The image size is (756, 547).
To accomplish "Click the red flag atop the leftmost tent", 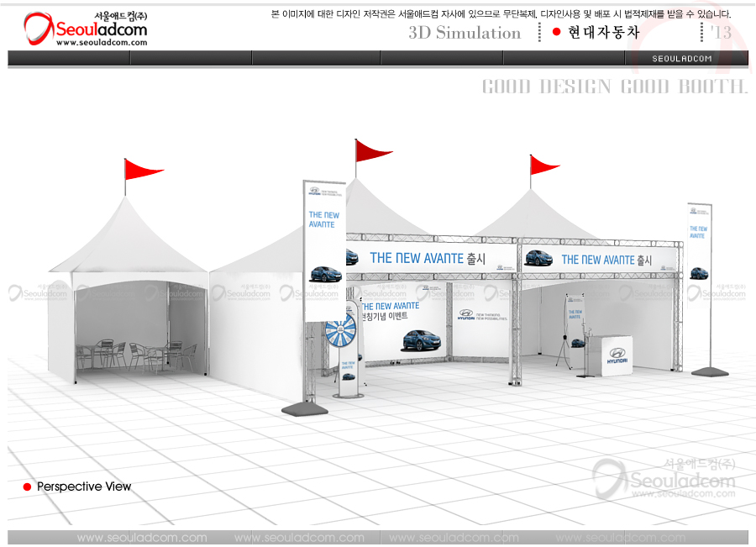I will coord(143,170).
